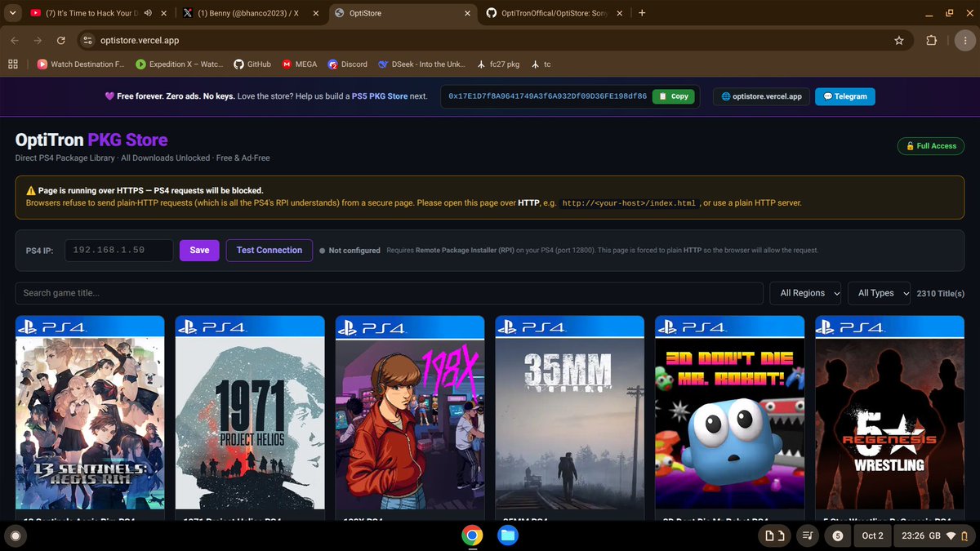Screen dimensions: 980x551
Task: Open the Chrome extensions puzzle icon
Action: pos(932,40)
